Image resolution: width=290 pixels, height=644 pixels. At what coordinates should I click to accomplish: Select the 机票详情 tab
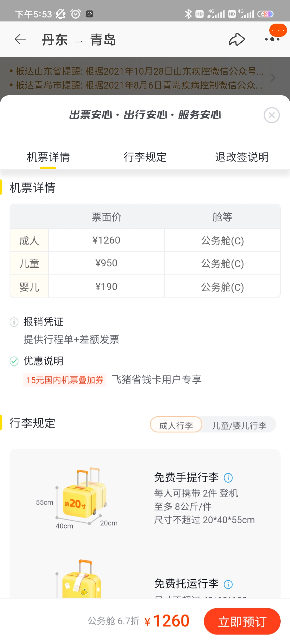click(x=48, y=157)
